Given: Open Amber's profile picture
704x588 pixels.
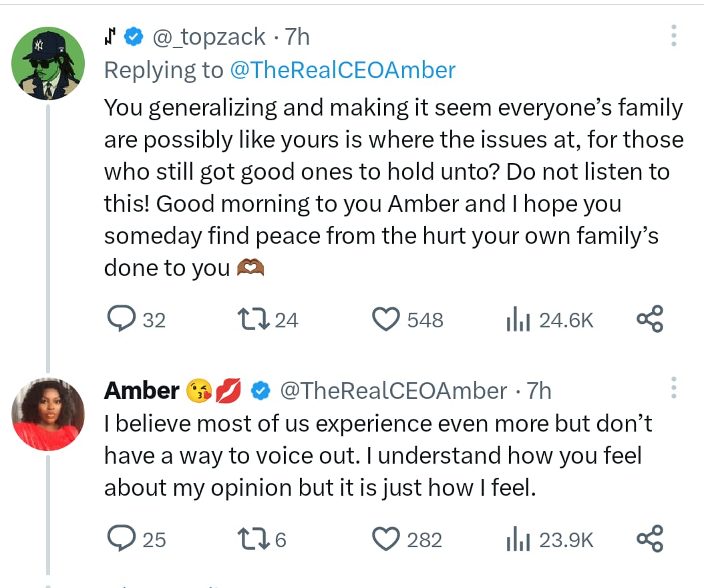Looking at the screenshot, I should tap(49, 414).
